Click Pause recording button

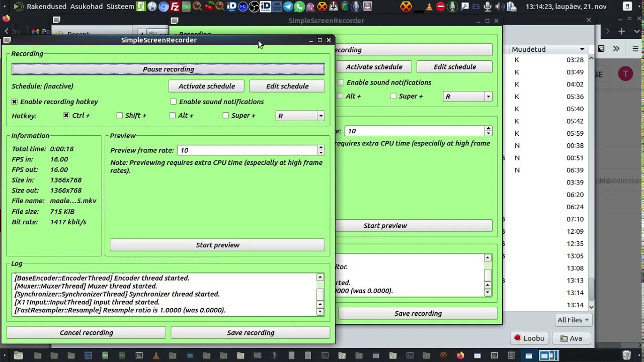pyautogui.click(x=168, y=69)
